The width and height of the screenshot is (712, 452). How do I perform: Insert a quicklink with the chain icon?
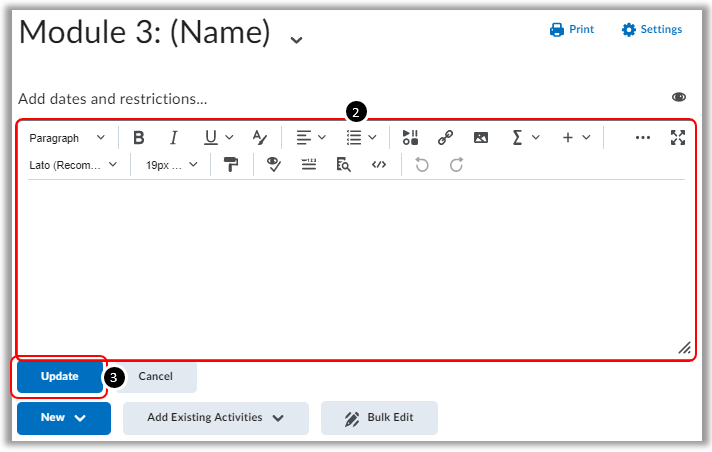pyautogui.click(x=445, y=138)
